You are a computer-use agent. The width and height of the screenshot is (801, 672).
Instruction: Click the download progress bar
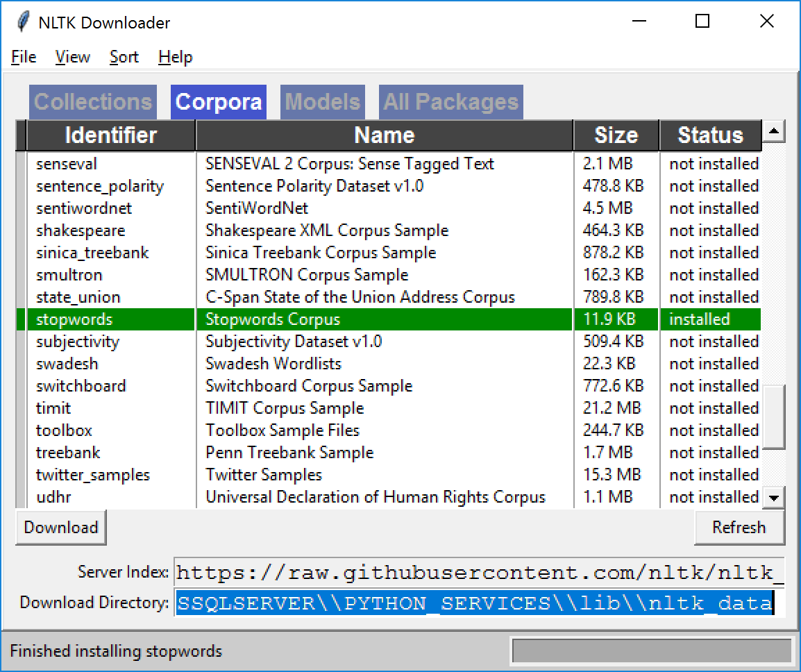(651, 651)
